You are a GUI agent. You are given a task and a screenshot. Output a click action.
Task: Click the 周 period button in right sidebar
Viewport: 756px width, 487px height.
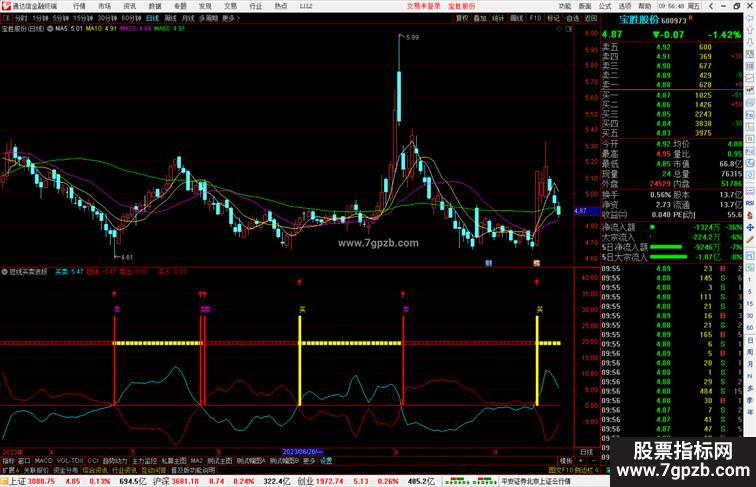pyautogui.click(x=750, y=352)
